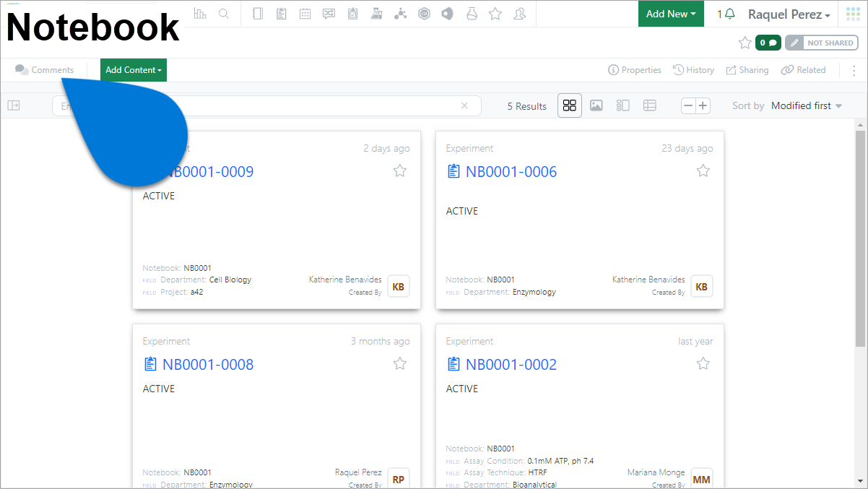Open the Related panel

(x=803, y=70)
